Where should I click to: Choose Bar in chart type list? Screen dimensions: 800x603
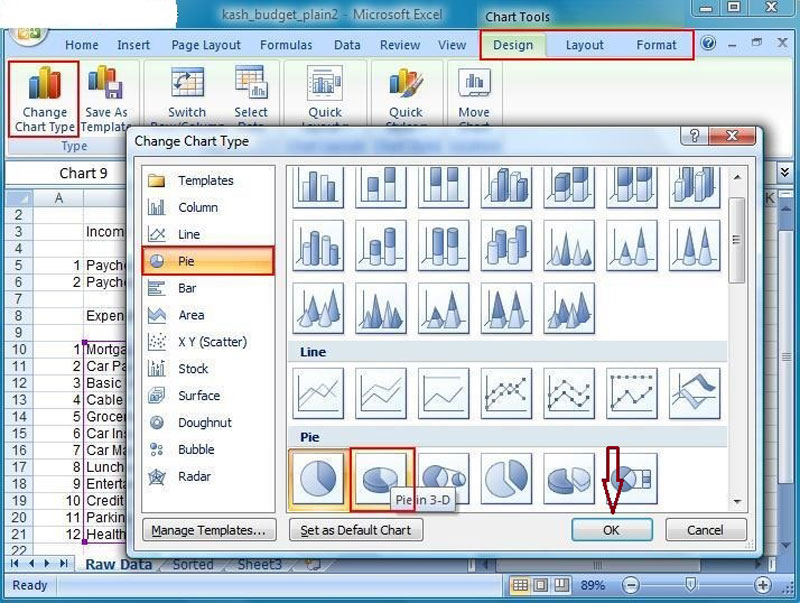coord(208,288)
